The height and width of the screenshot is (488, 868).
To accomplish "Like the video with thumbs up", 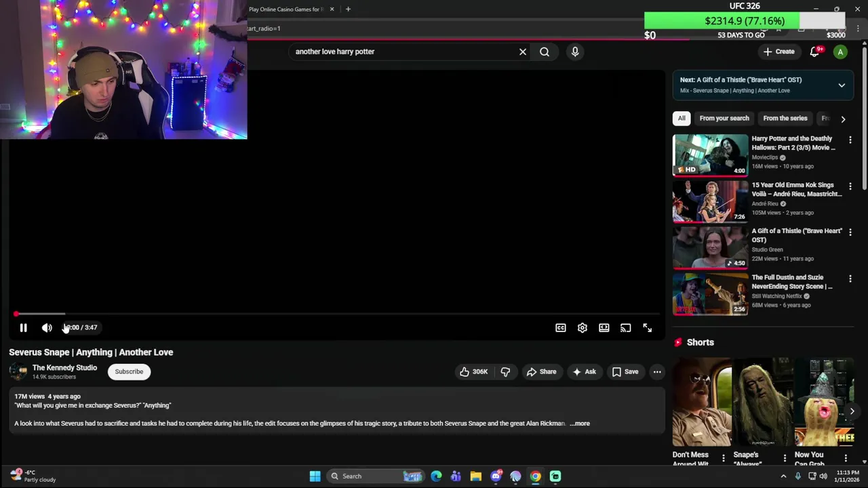I will [474, 371].
